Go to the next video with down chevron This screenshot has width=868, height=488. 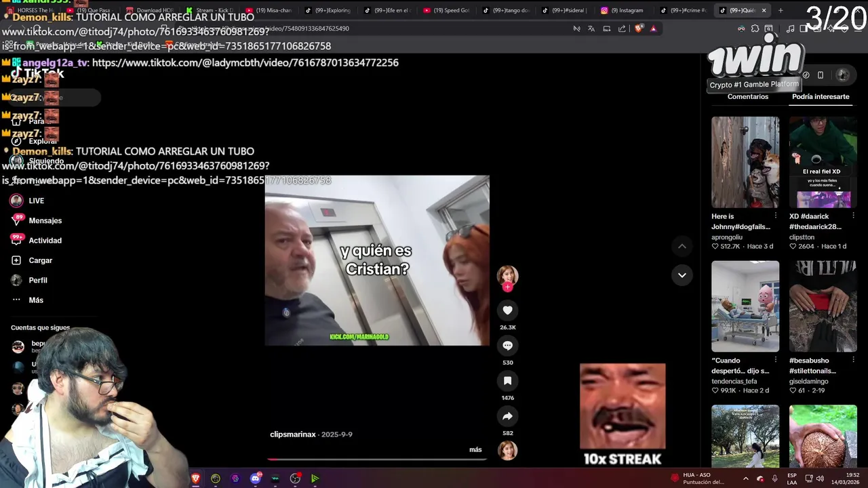point(682,275)
